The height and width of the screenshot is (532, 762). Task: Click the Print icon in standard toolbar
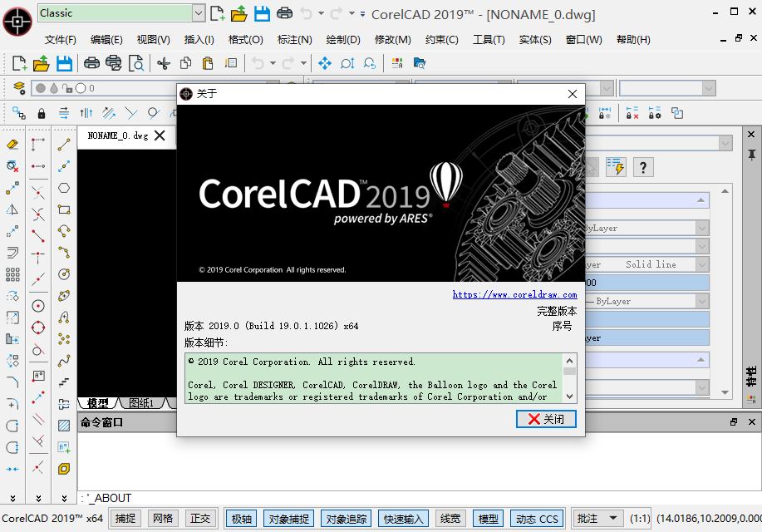point(91,63)
